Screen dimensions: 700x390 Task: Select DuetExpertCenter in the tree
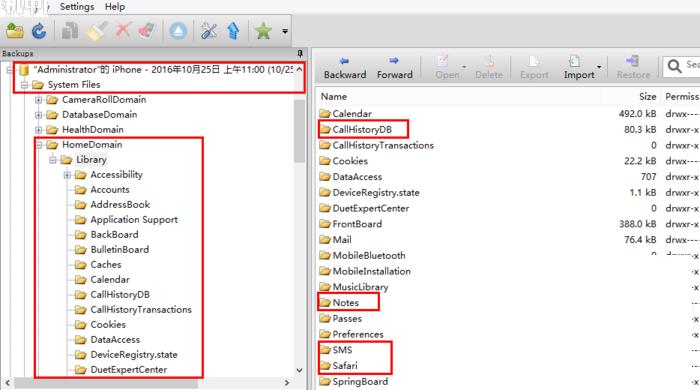pyautogui.click(x=129, y=369)
